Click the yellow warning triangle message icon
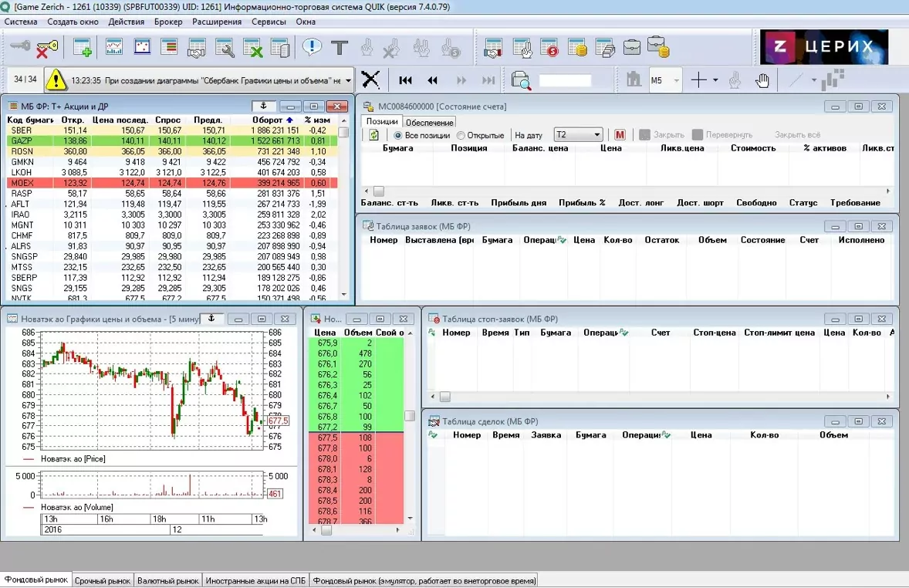The height and width of the screenshot is (588, 909). [x=56, y=80]
